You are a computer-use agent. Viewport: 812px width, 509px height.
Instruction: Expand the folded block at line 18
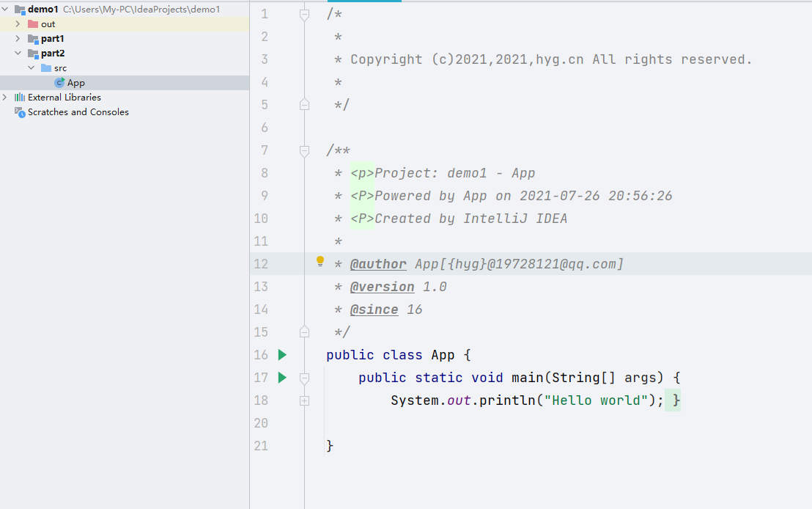coord(305,400)
